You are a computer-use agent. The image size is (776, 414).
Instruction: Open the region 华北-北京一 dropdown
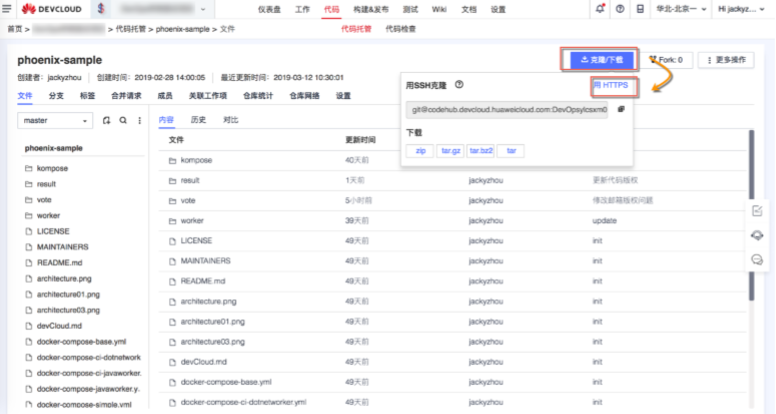pos(681,9)
